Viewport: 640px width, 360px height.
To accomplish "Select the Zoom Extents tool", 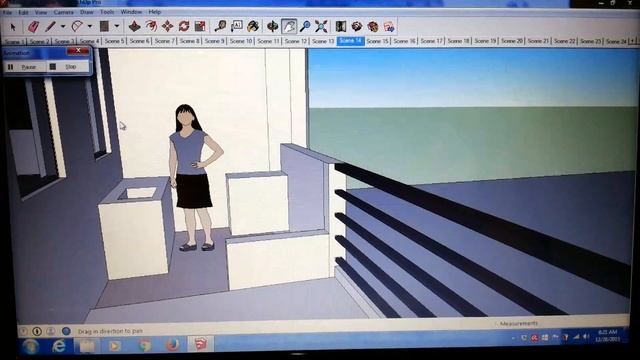I will coord(321,27).
